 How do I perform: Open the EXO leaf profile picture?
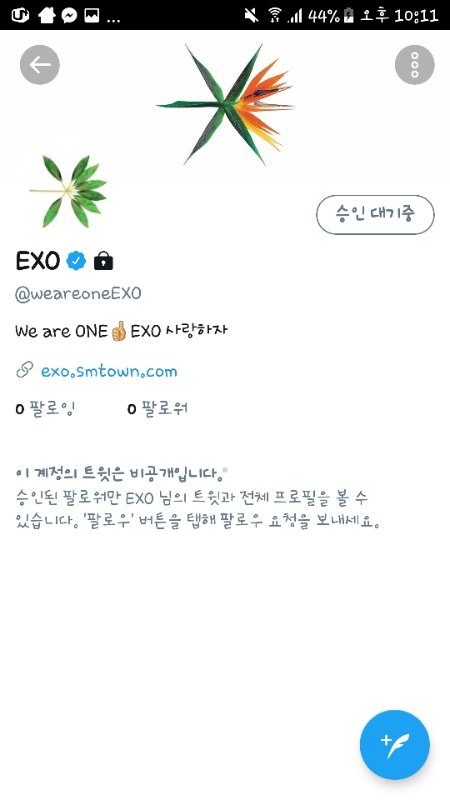(67, 192)
